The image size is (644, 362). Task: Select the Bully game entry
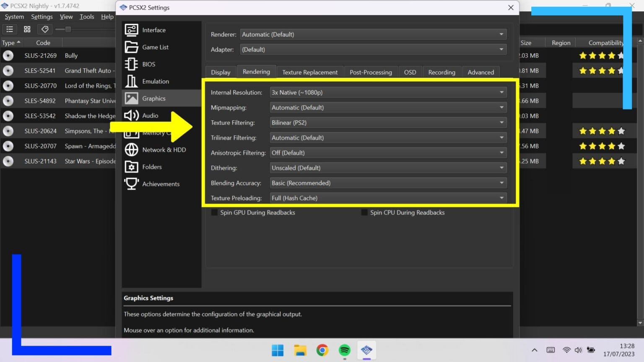point(71,55)
